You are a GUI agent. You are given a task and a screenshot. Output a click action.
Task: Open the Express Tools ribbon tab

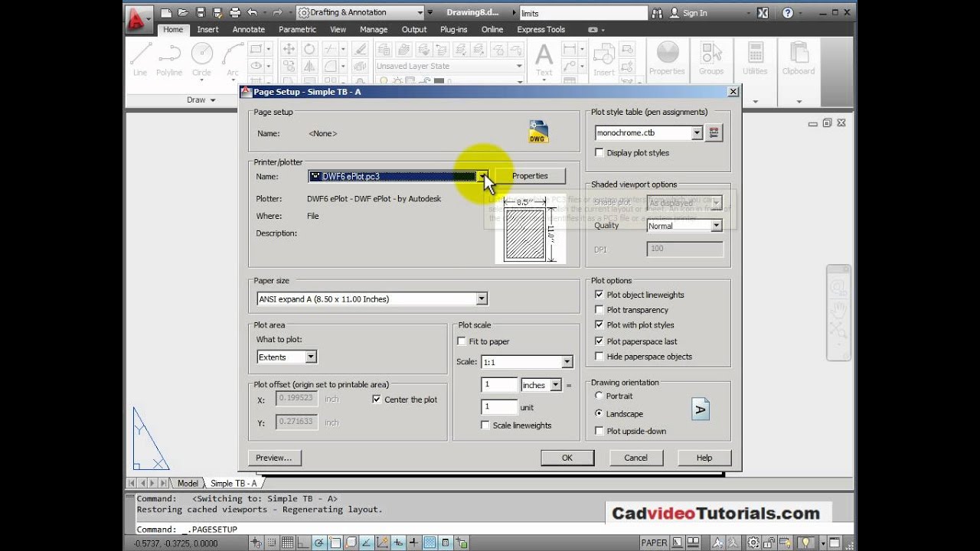541,29
